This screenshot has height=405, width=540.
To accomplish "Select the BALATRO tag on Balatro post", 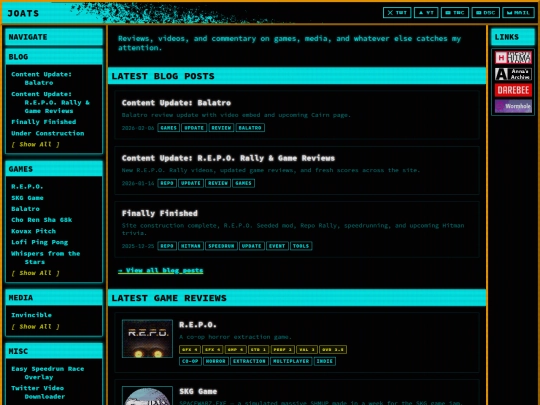I will [250, 128].
